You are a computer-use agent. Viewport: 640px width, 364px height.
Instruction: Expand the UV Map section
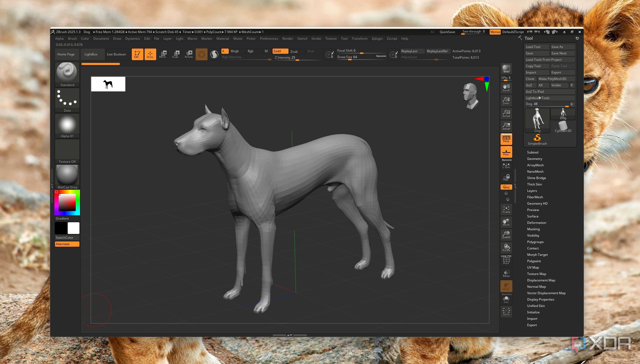click(533, 268)
